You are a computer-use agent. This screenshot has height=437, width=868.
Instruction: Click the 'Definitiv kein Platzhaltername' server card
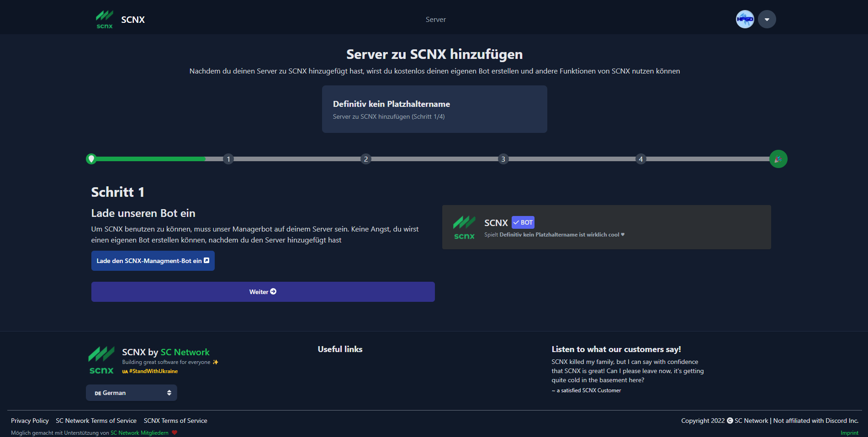434,109
